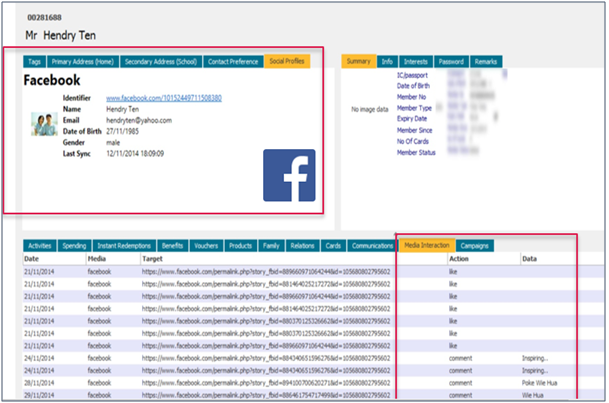
Task: Select the Password tab
Action: tap(451, 61)
